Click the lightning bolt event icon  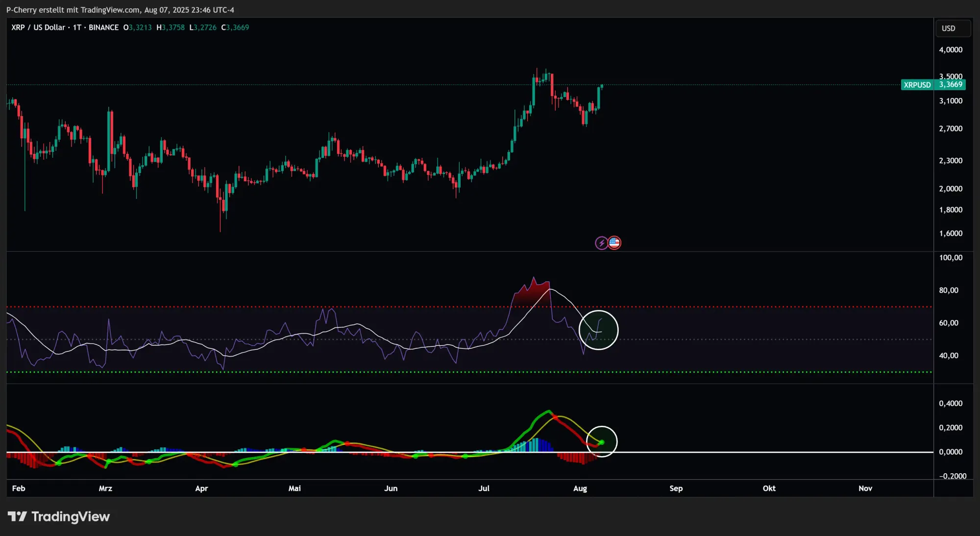coord(601,243)
